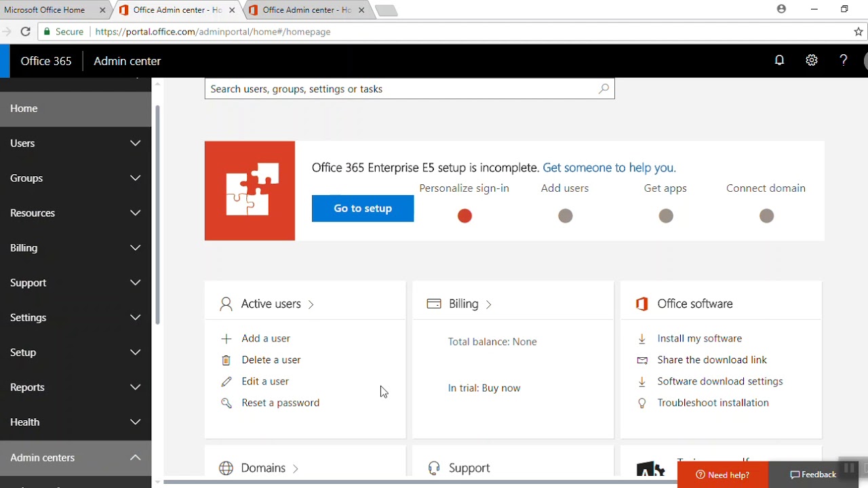This screenshot has width=868, height=488.
Task: Switch to the third Office Admin center tab
Action: pyautogui.click(x=306, y=10)
